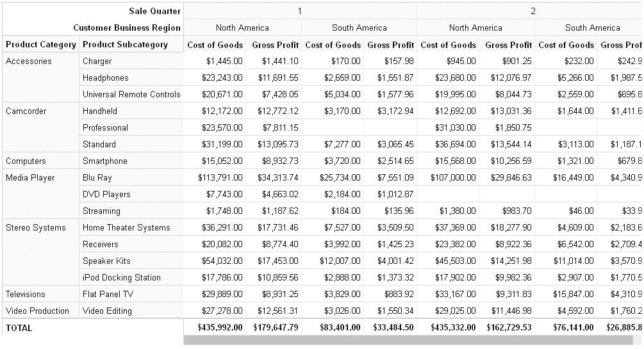The height and width of the screenshot is (349, 644).
Task: Click the value $113,791.00 for Blu Ray
Action: [x=220, y=178]
